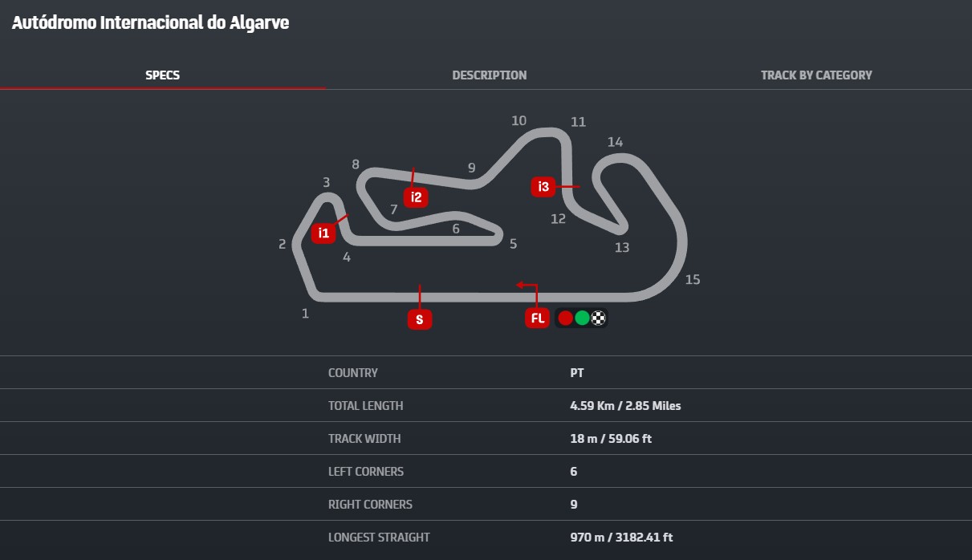Click the i3 intermediate marker icon
Image resolution: width=972 pixels, height=560 pixels.
click(x=543, y=187)
